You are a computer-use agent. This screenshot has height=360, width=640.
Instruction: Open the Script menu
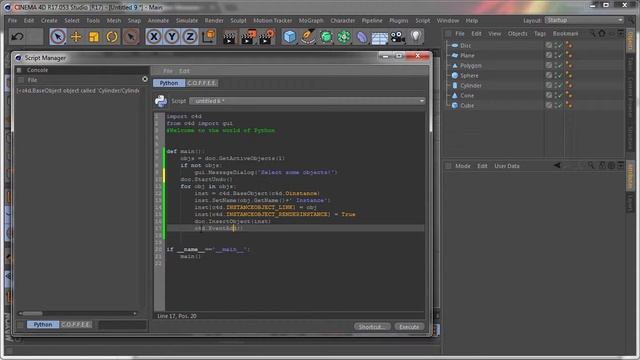pos(423,20)
